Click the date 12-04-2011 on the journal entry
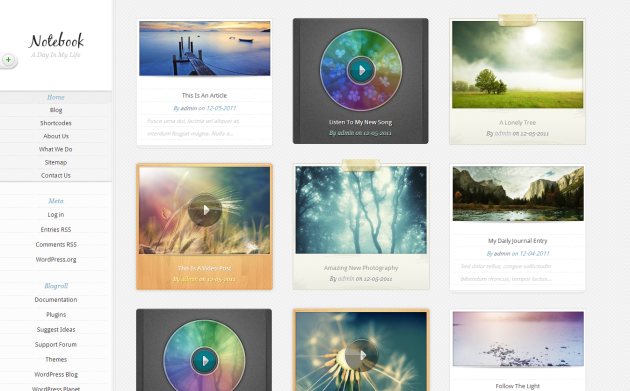Screen dimensions: 630x391 coord(534,254)
